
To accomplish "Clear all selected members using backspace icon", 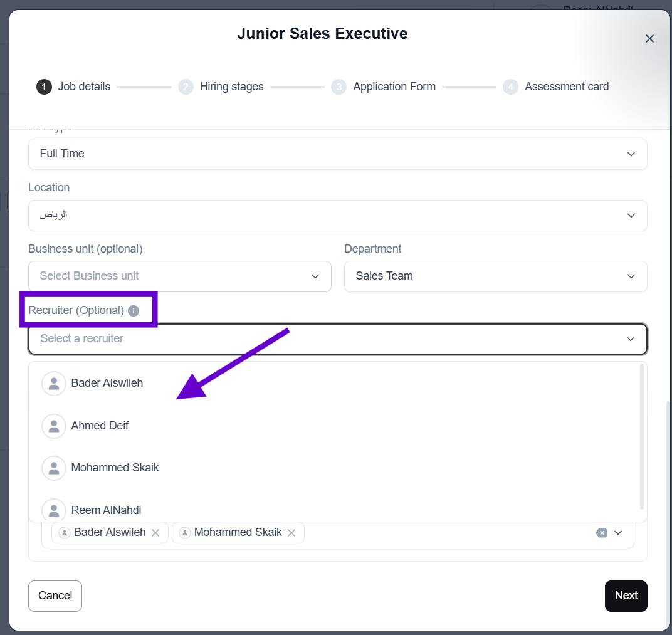I will click(x=601, y=533).
